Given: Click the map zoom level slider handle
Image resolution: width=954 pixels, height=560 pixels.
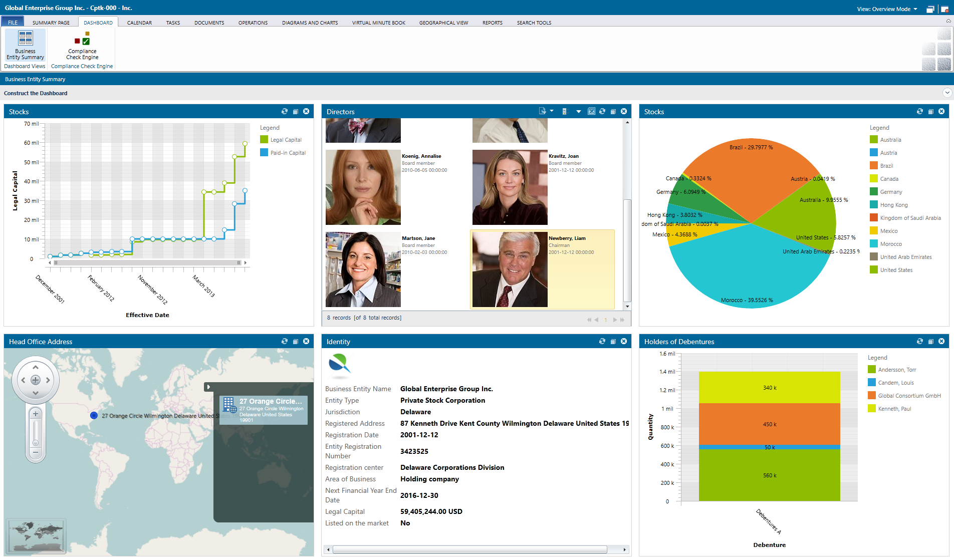Looking at the screenshot, I should (x=36, y=442).
